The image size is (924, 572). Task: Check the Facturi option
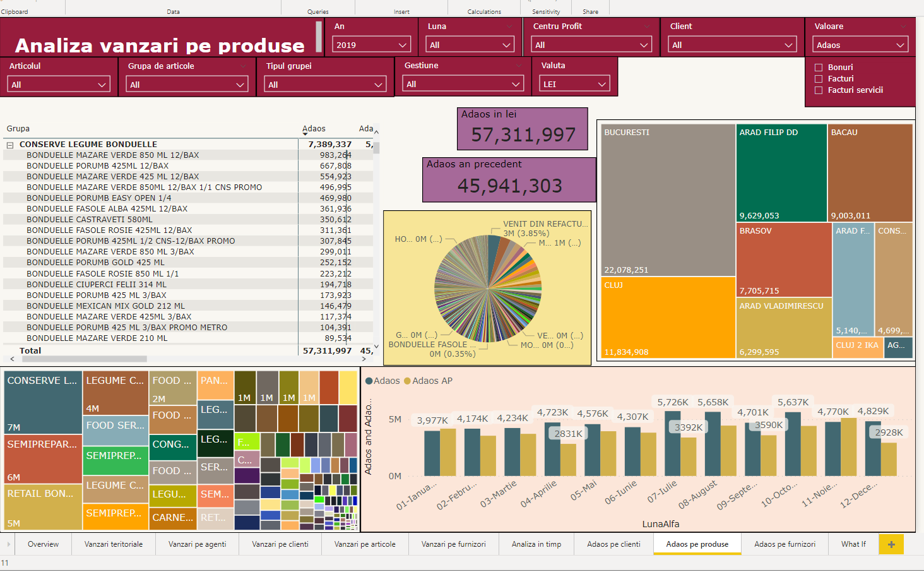coord(819,79)
